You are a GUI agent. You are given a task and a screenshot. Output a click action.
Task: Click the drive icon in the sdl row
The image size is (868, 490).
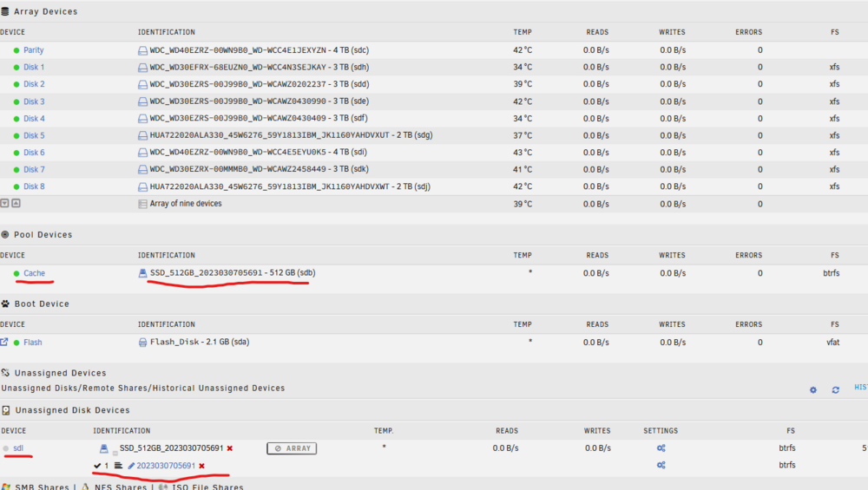pos(103,448)
